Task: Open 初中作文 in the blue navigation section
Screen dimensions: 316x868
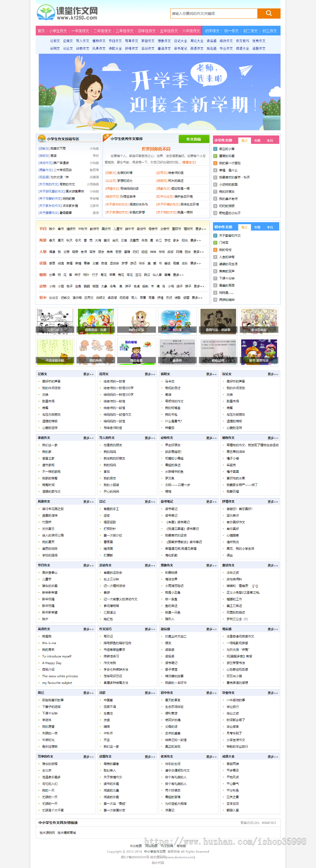Action: tap(212, 31)
